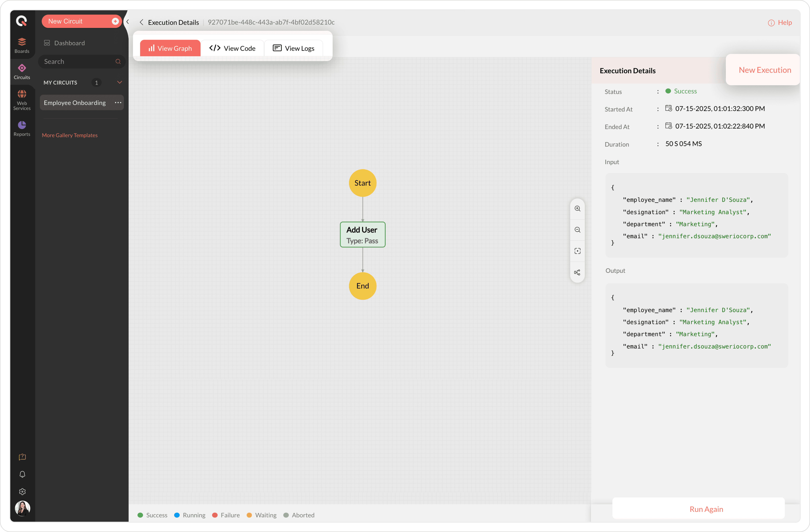The image size is (810, 532).
Task: Select the Add User graph node
Action: 362,235
